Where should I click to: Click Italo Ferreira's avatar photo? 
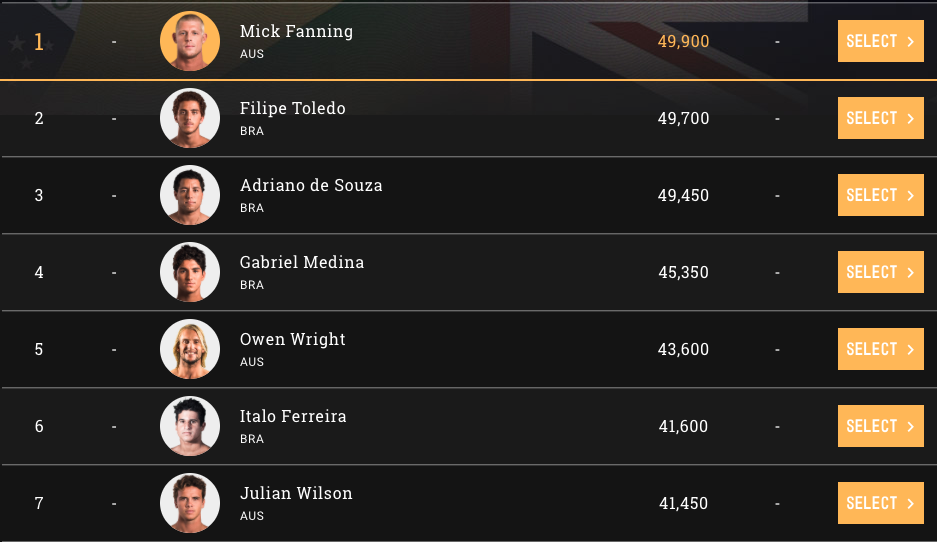(x=190, y=426)
